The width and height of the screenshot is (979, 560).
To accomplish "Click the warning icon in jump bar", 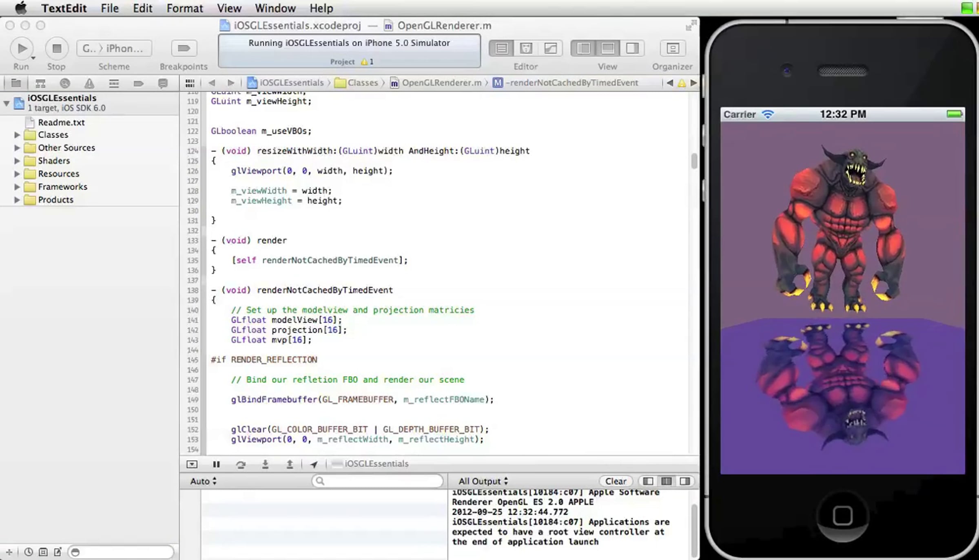I will [682, 83].
